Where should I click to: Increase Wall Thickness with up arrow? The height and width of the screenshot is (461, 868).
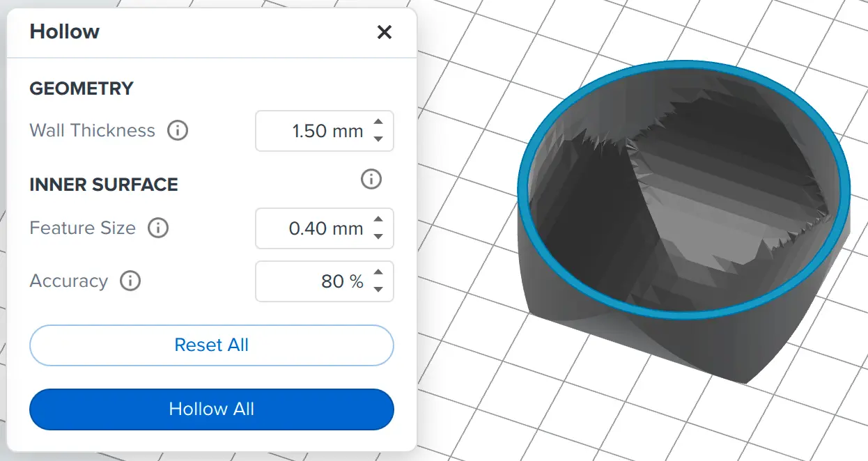(378, 123)
